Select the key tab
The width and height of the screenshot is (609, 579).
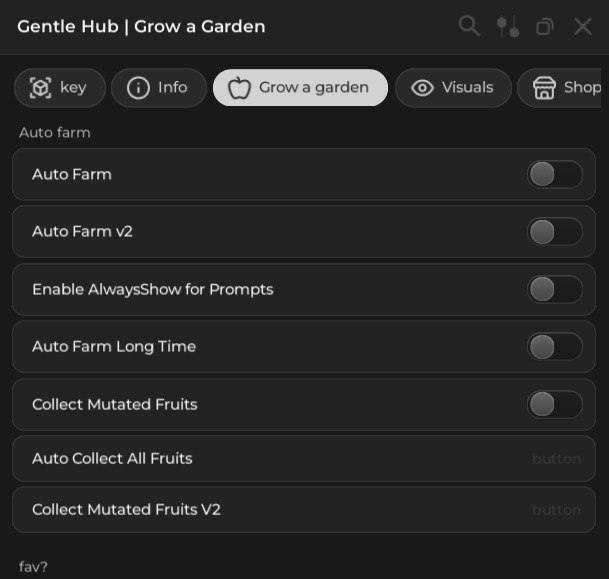pos(60,88)
